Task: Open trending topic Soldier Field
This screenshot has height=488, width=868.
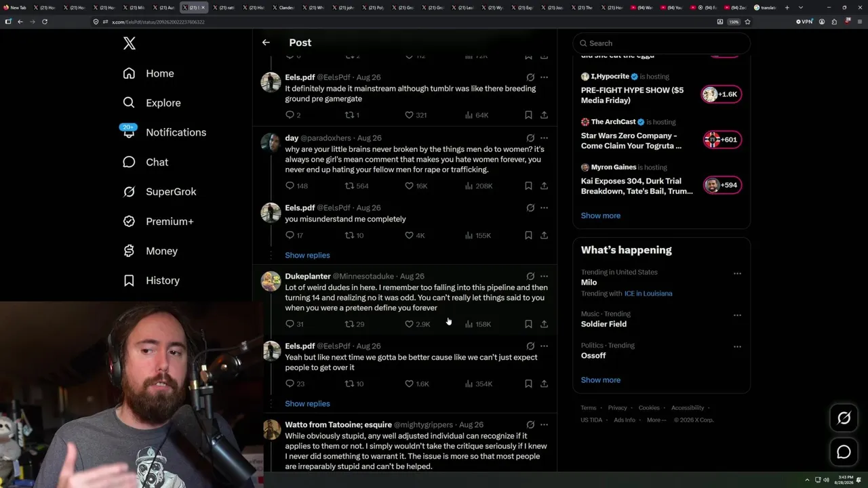Action: pyautogui.click(x=604, y=324)
